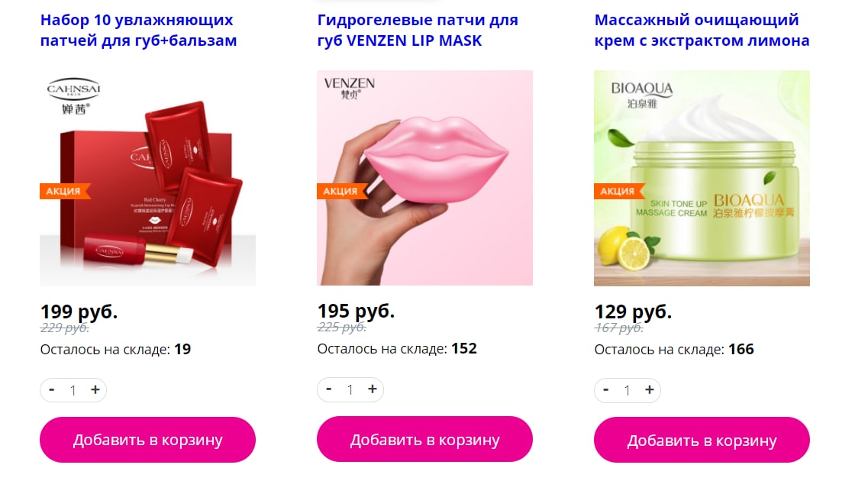This screenshot has width=868, height=481.
Task: Add the lip patch set with balm to the cart
Action: (x=148, y=440)
